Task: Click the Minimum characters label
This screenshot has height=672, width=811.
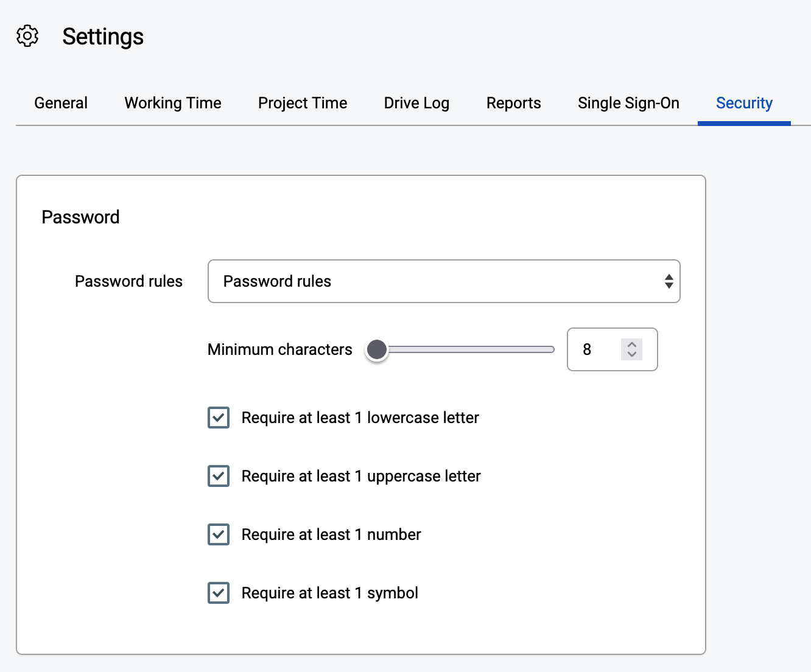Action: coord(280,349)
